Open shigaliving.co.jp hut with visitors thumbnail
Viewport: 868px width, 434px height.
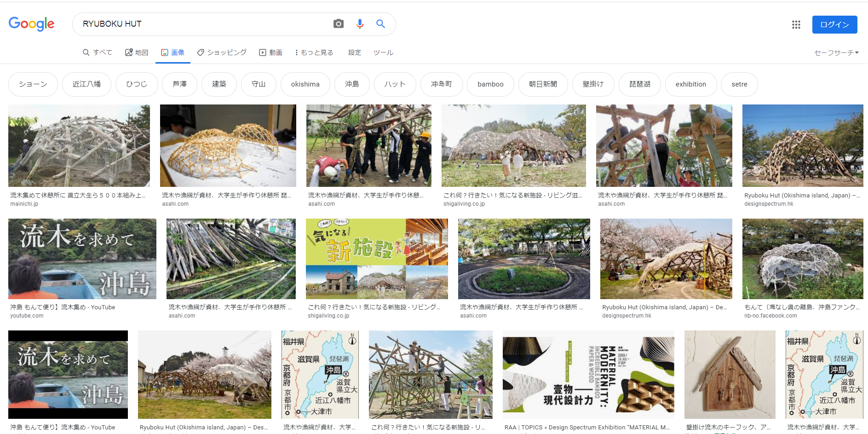point(514,145)
